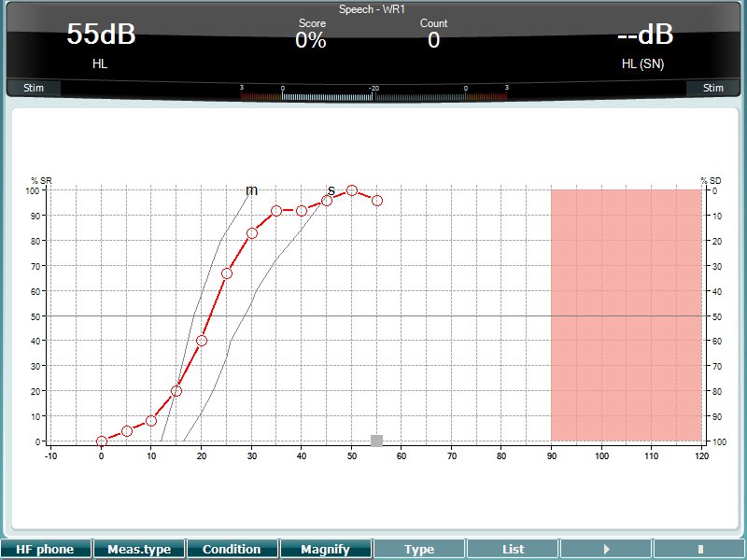Select the gray cursor marker at 55 dB
This screenshot has height=560, width=747.
(x=377, y=441)
